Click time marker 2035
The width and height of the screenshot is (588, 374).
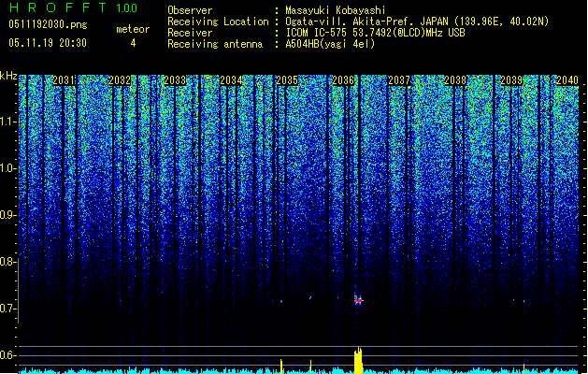[x=287, y=80]
